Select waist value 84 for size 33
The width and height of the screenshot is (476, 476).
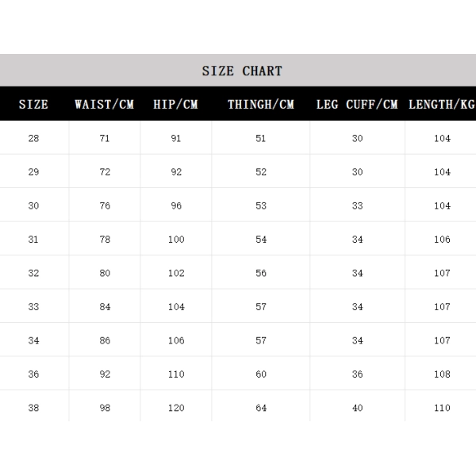[x=105, y=307]
